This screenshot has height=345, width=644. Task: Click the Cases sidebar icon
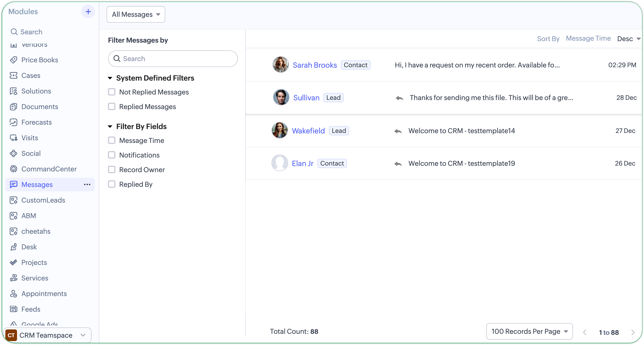click(x=13, y=75)
